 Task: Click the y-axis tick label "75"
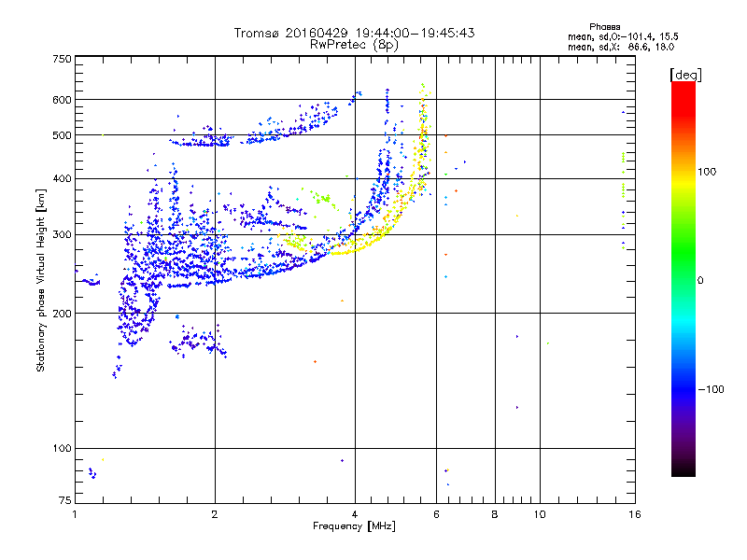click(x=65, y=500)
